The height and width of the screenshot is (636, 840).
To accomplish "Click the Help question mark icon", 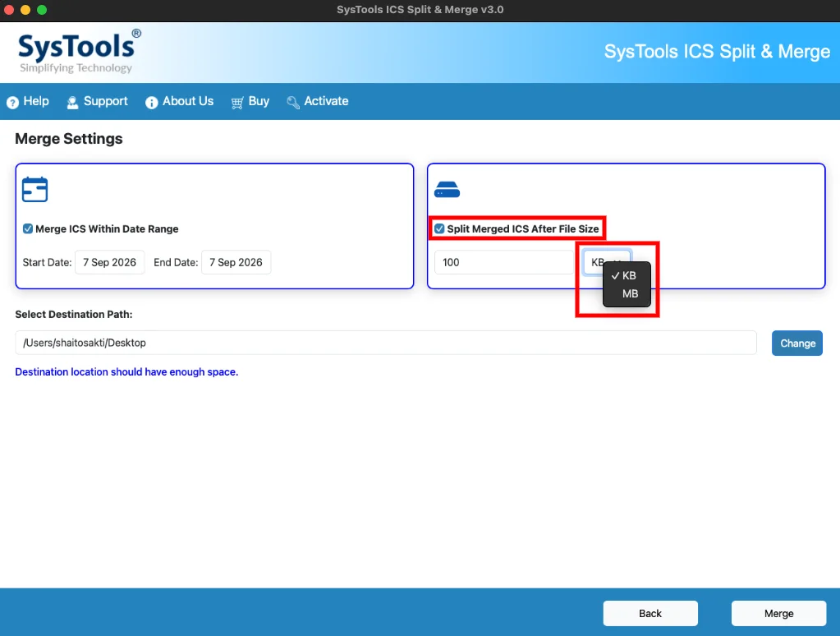I will [13, 103].
